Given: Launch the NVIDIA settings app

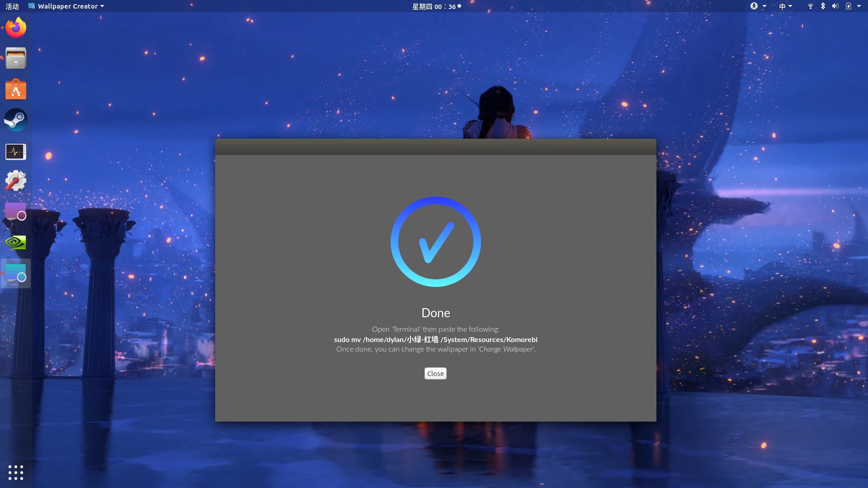Looking at the screenshot, I should [15, 242].
